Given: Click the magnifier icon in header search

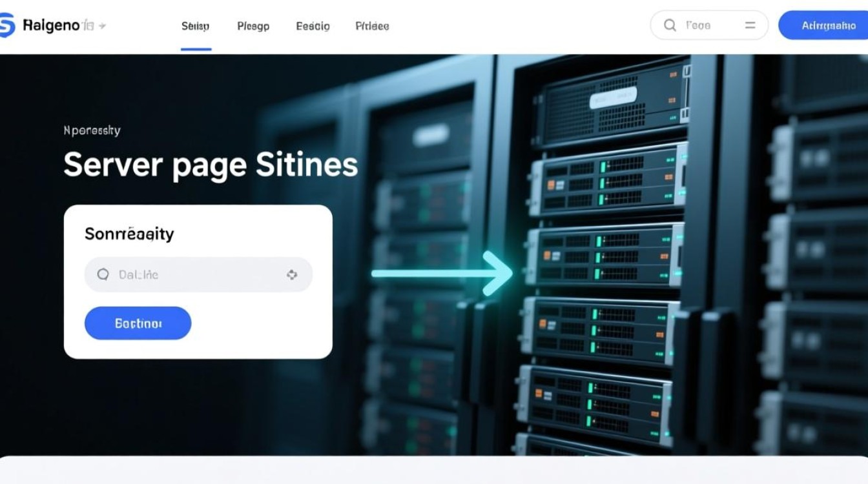Looking at the screenshot, I should coord(670,25).
